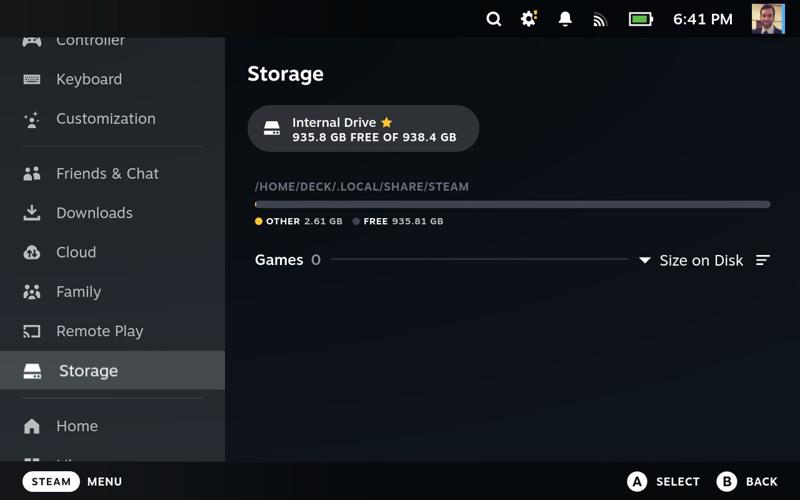Open the settings gear with alert

point(529,19)
